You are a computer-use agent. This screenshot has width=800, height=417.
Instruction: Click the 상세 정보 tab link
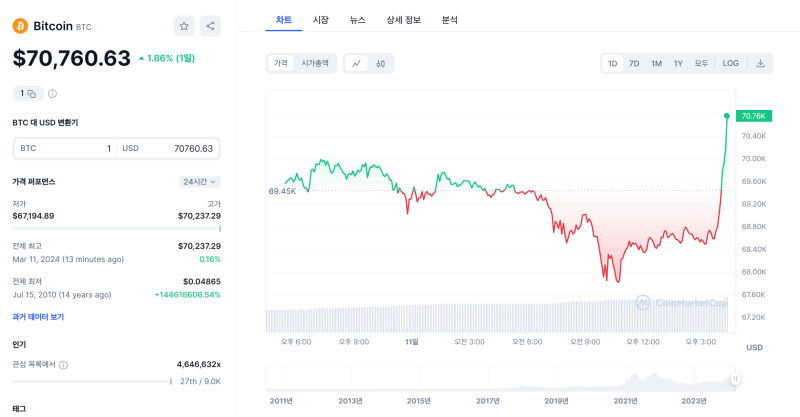click(403, 19)
